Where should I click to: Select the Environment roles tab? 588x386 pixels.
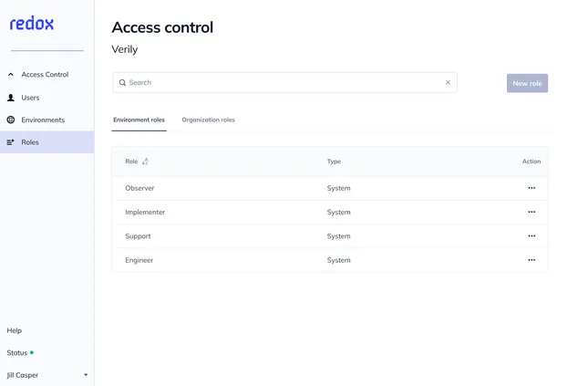[x=139, y=120]
